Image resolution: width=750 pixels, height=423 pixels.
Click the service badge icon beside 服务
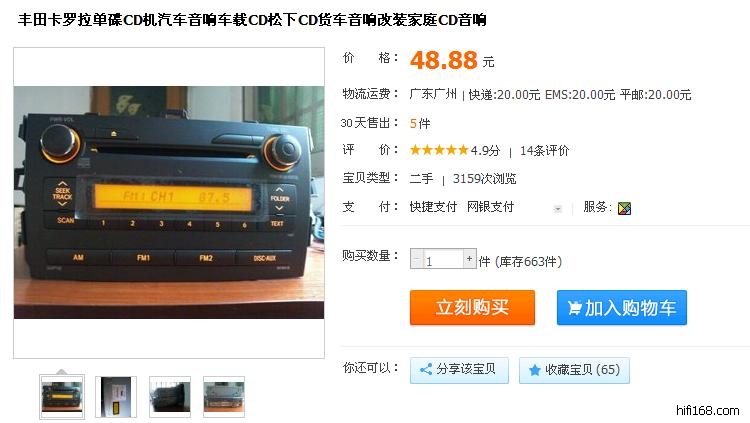pos(624,208)
